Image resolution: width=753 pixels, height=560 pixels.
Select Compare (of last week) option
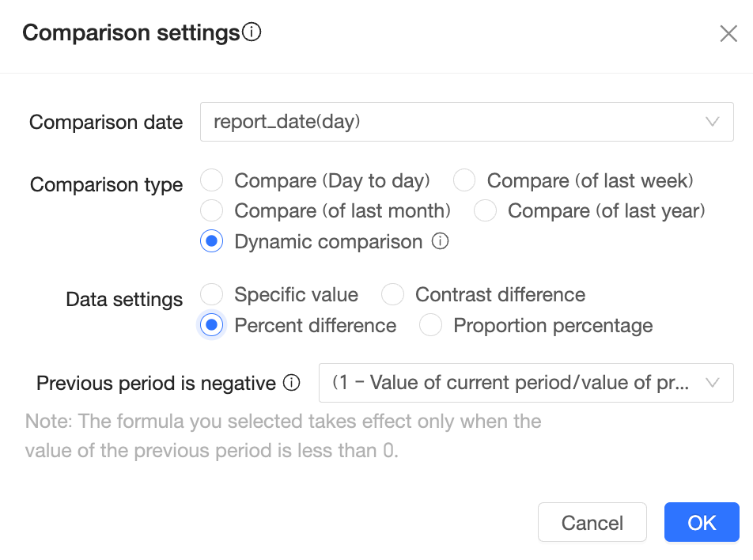(x=464, y=180)
